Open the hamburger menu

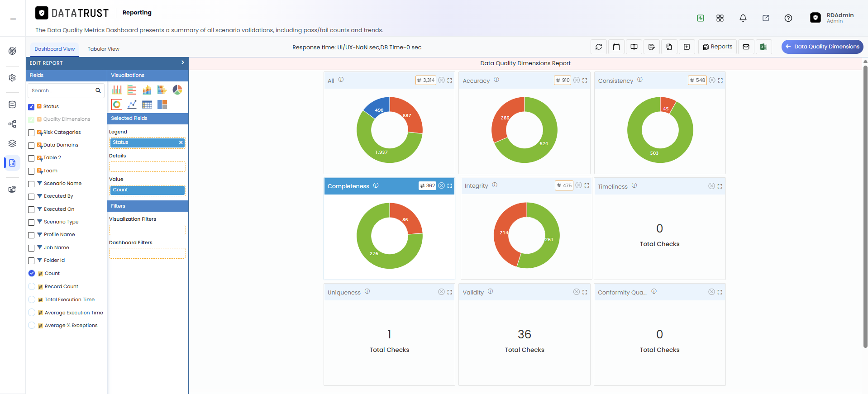tap(13, 19)
